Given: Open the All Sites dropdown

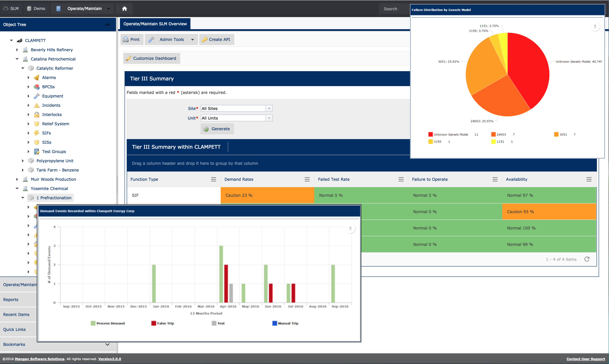Looking at the screenshot, I should [x=269, y=108].
